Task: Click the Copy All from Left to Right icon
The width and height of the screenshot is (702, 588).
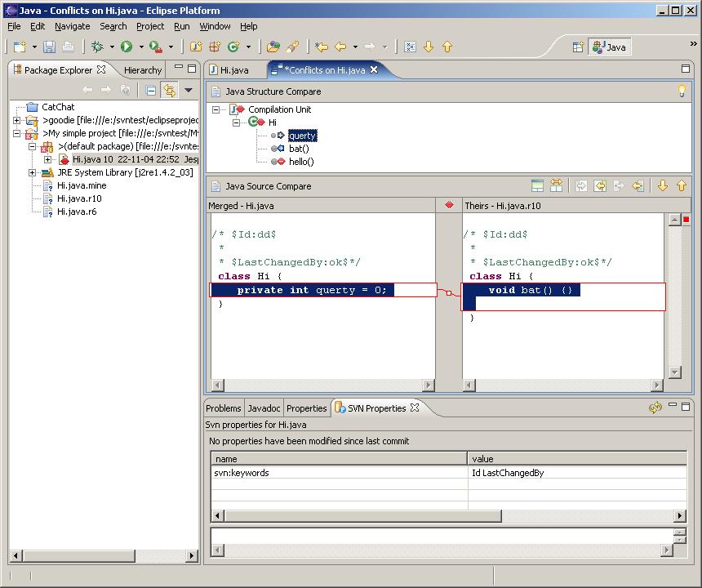Action: 581,185
